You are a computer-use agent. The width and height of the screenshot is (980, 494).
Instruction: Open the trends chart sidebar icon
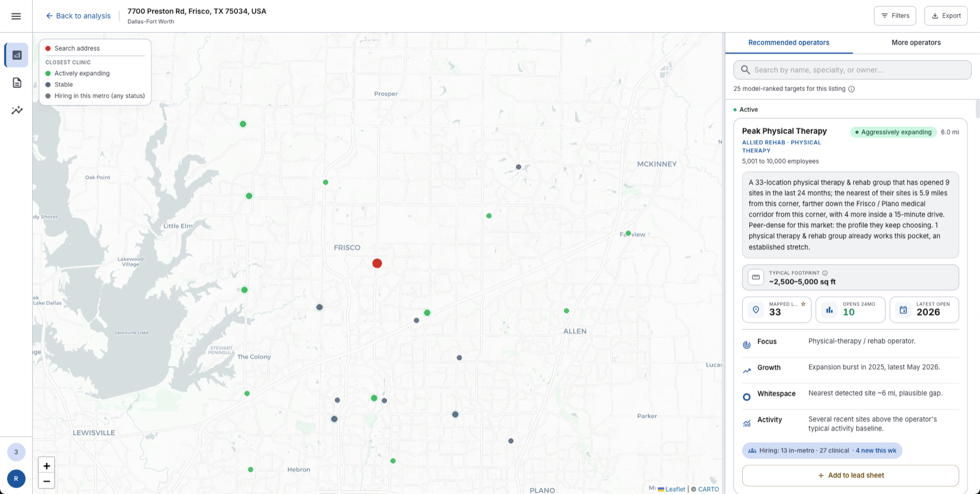tap(17, 110)
